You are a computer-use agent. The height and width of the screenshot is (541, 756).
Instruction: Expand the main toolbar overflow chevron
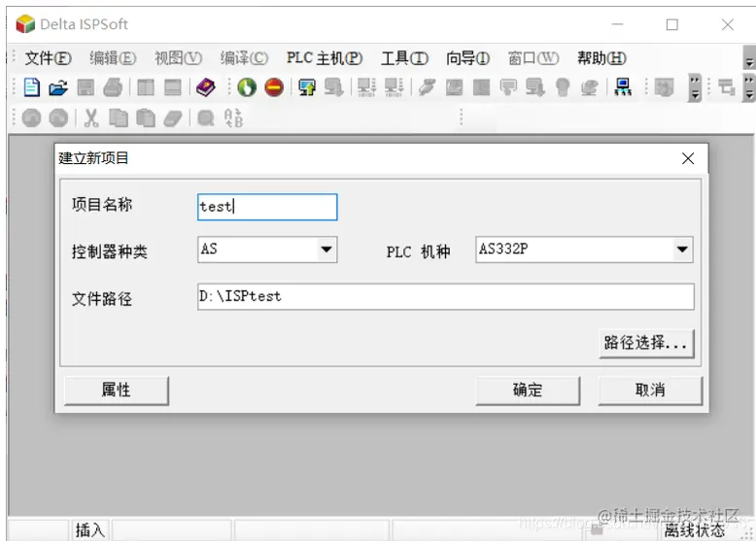694,87
